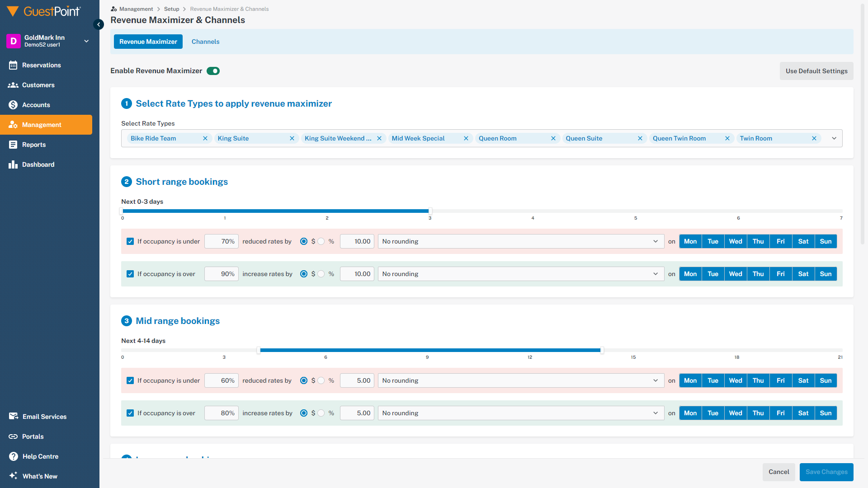Remove the King Suite rate type tag

(292, 138)
